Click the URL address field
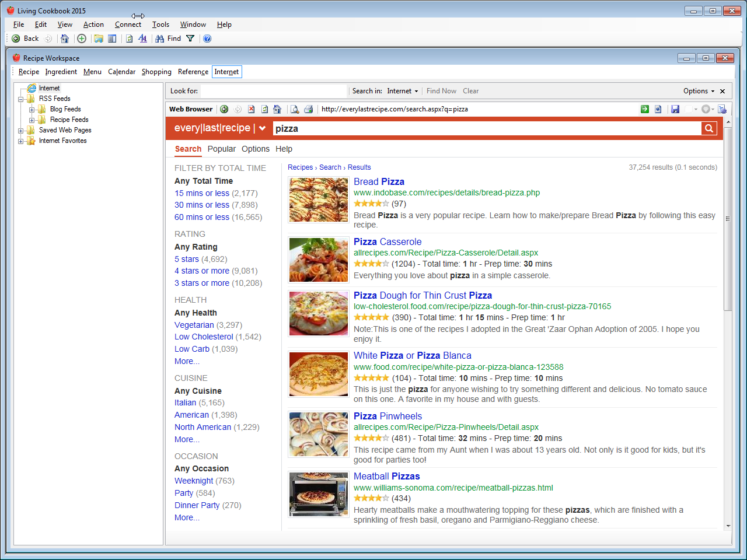The image size is (747, 560). tap(479, 109)
